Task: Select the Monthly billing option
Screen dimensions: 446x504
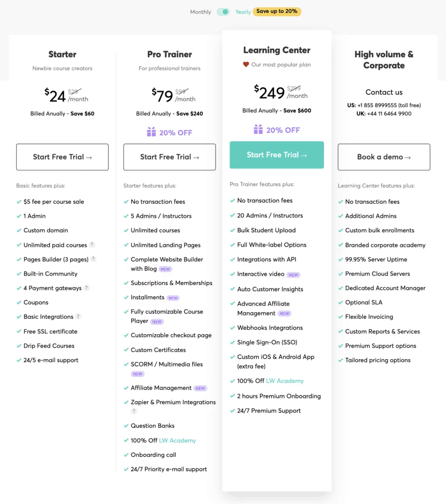Action: 200,12
